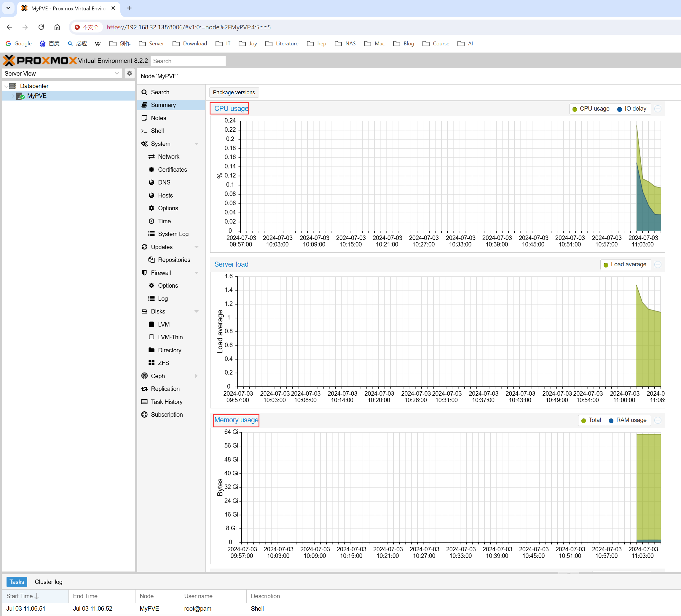Collapse the Disks menu group arrow
Image resolution: width=681 pixels, height=616 pixels.
(x=197, y=311)
